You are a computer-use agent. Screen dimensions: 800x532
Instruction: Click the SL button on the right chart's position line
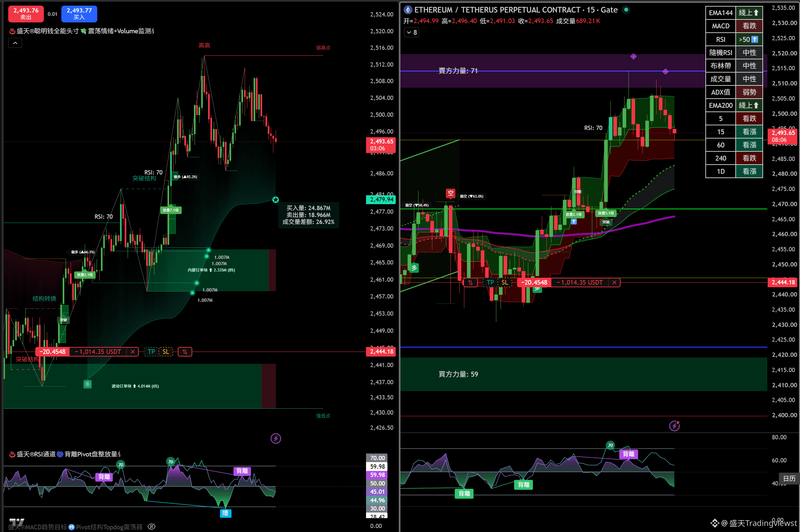click(x=505, y=283)
